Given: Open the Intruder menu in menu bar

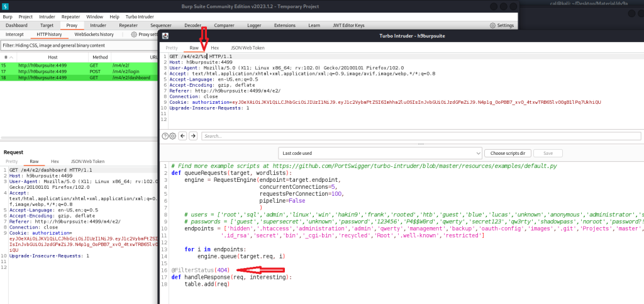Looking at the screenshot, I should pyautogui.click(x=47, y=17).
